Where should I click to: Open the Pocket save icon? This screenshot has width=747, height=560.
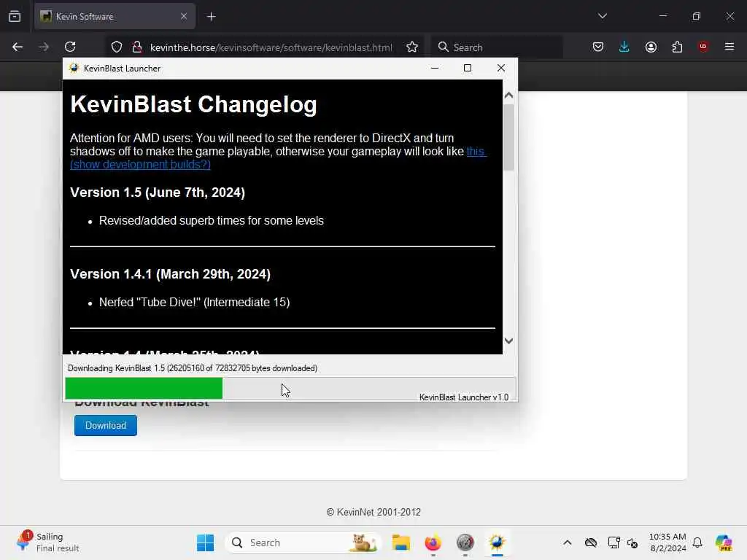[598, 47]
